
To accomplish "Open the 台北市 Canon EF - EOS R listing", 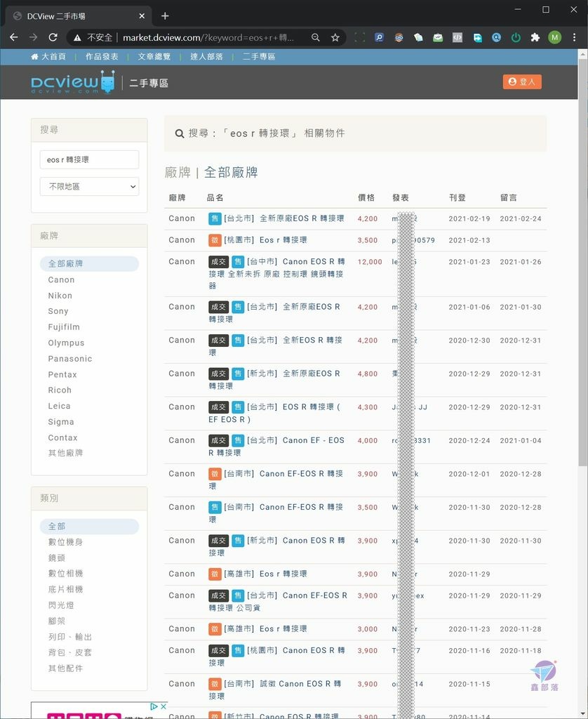I will click(276, 446).
